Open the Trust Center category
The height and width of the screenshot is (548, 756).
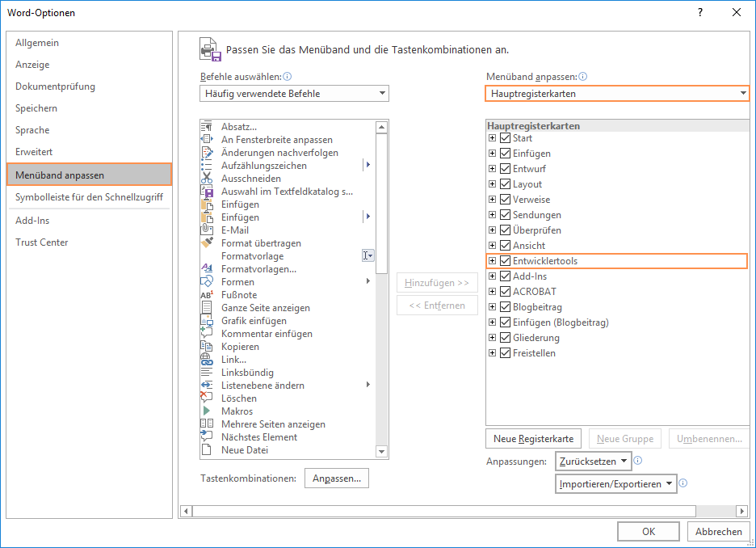pyautogui.click(x=42, y=242)
